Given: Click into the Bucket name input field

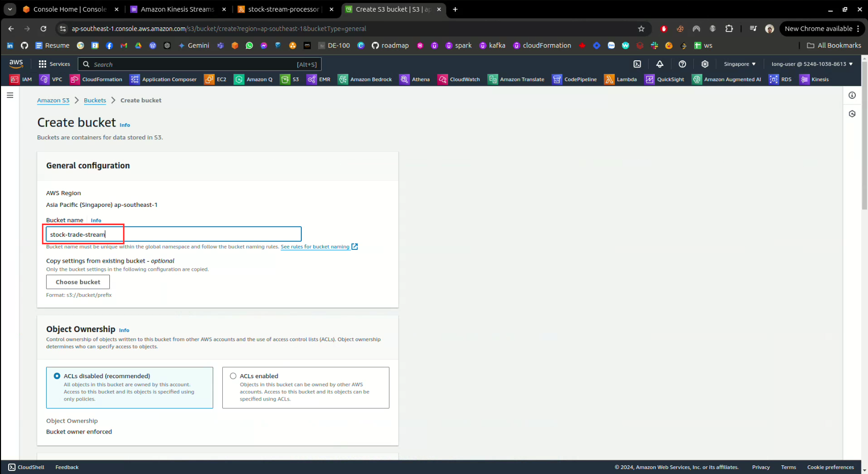Looking at the screenshot, I should point(203,234).
